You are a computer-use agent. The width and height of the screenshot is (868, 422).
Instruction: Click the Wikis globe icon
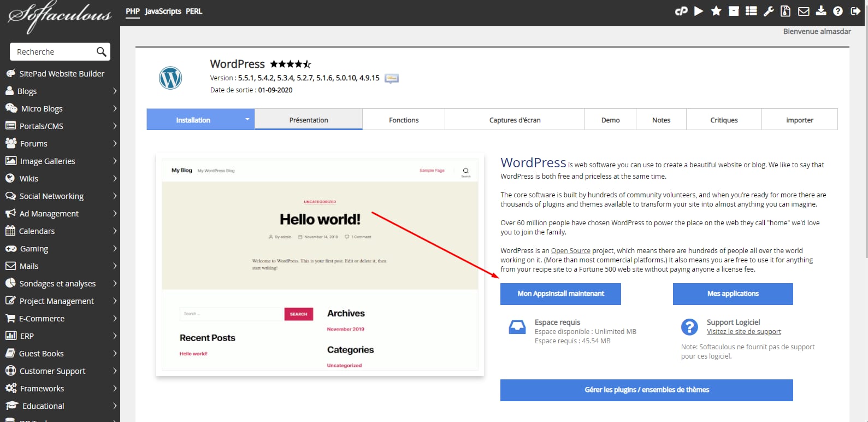pos(10,178)
